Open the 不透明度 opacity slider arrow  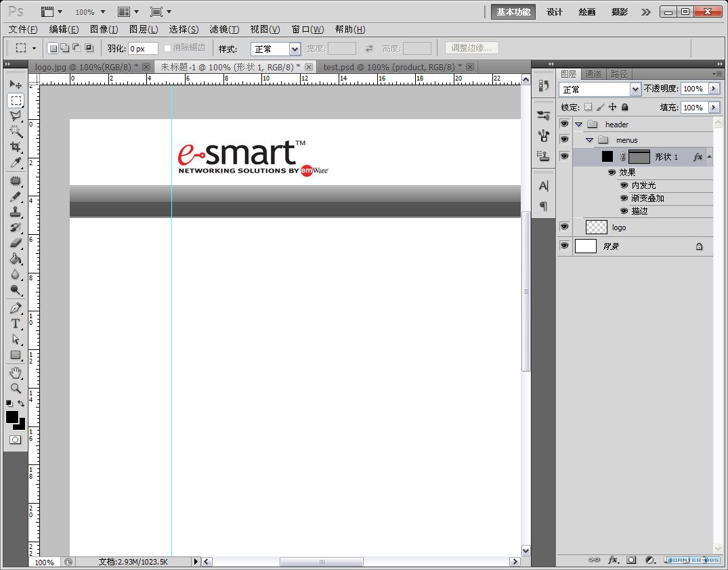(x=714, y=89)
